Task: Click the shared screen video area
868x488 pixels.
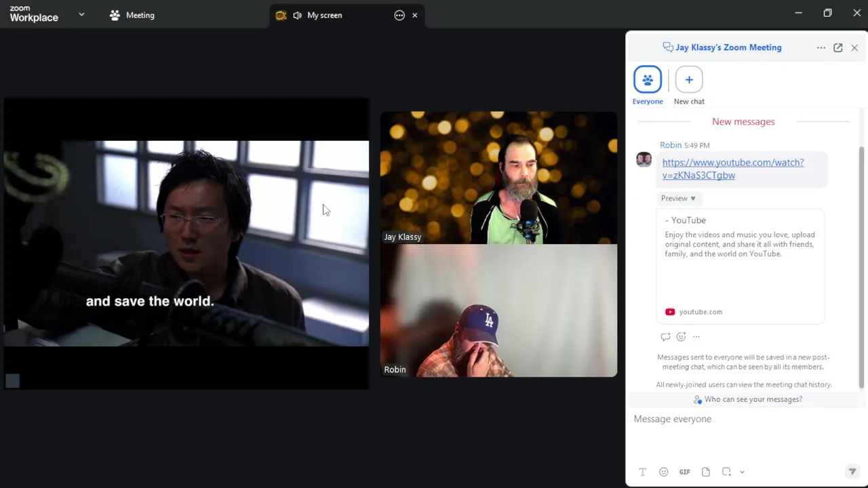Action: [x=186, y=243]
